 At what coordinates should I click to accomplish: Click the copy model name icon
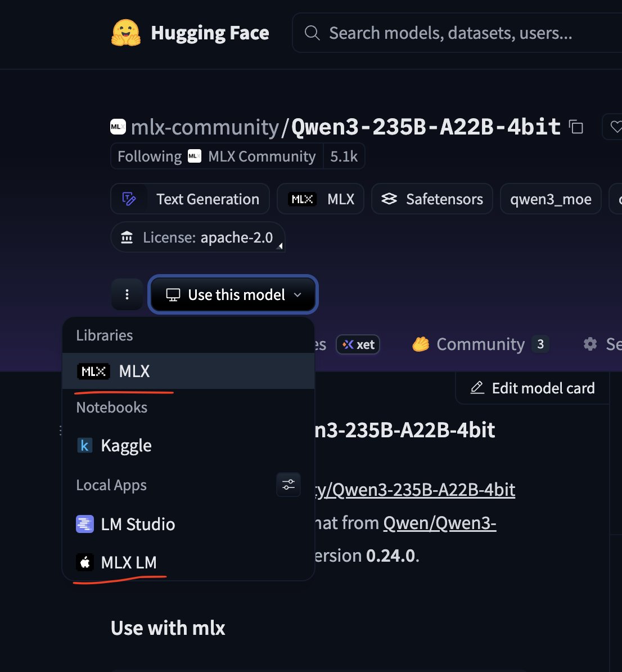pyautogui.click(x=576, y=127)
